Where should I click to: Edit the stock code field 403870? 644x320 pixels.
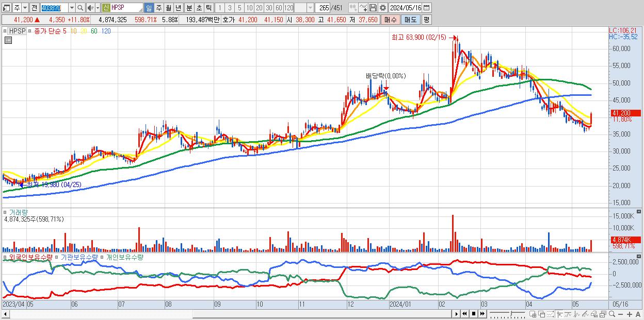pyautogui.click(x=54, y=8)
